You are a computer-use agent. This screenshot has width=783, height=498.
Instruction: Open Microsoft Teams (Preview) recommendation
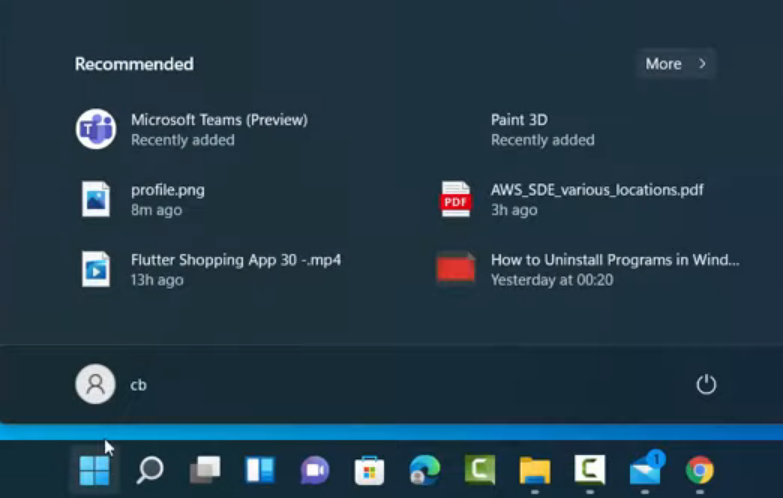[218, 129]
